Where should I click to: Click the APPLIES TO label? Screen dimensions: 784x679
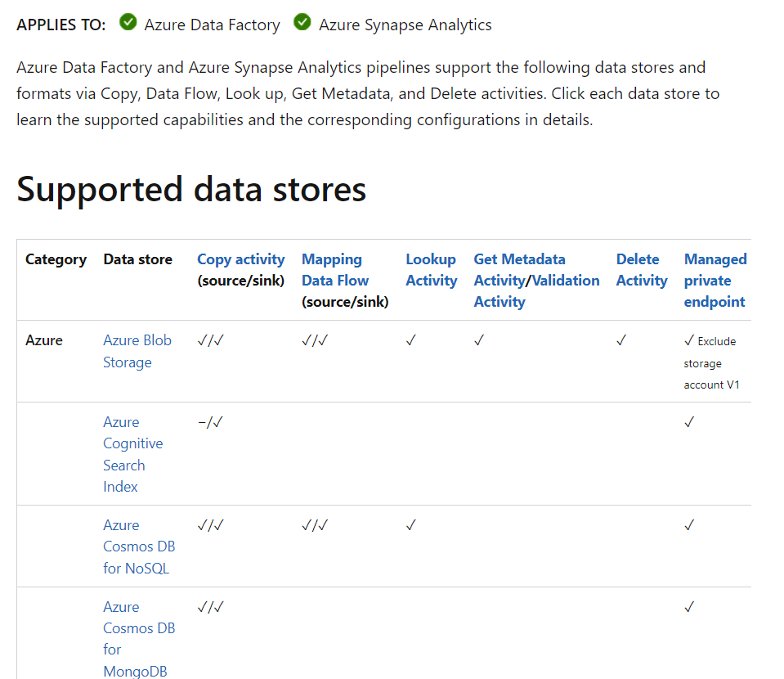coord(61,25)
